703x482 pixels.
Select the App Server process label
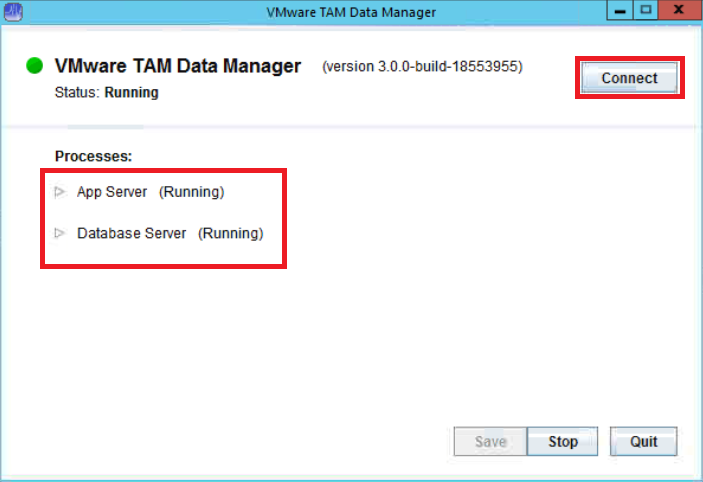coord(112,191)
